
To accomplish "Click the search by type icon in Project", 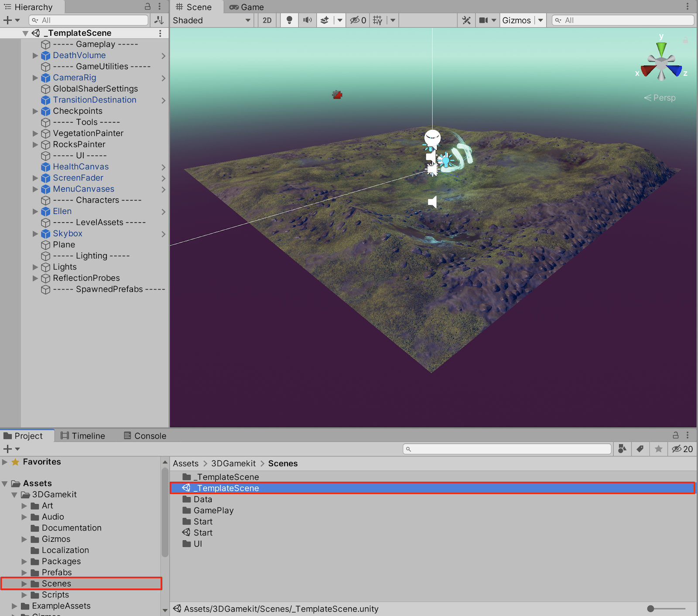I will tap(623, 449).
